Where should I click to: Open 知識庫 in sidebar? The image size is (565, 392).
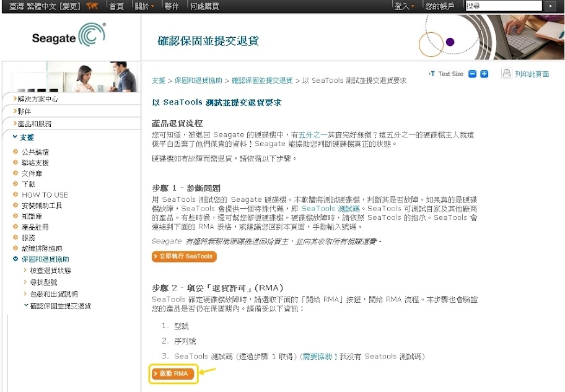pos(32,216)
